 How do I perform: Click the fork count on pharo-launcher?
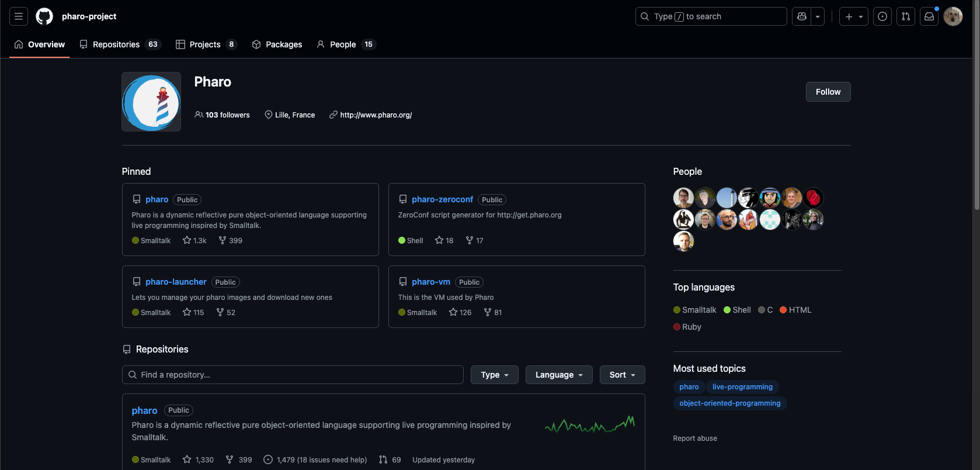(x=226, y=312)
